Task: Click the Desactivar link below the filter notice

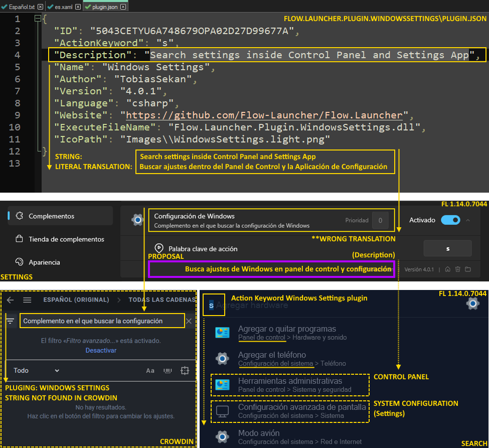Action: pyautogui.click(x=101, y=350)
